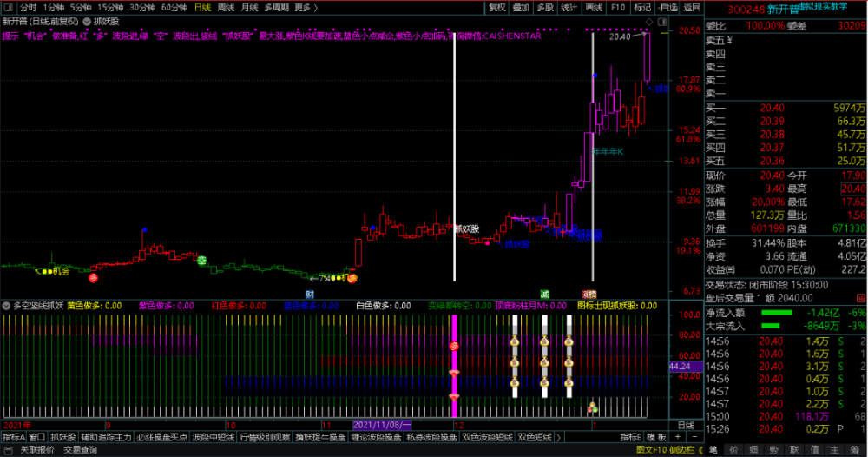This screenshot has height=457, width=868.
Task: Activate the 画线 drawing tools
Action: [594, 7]
